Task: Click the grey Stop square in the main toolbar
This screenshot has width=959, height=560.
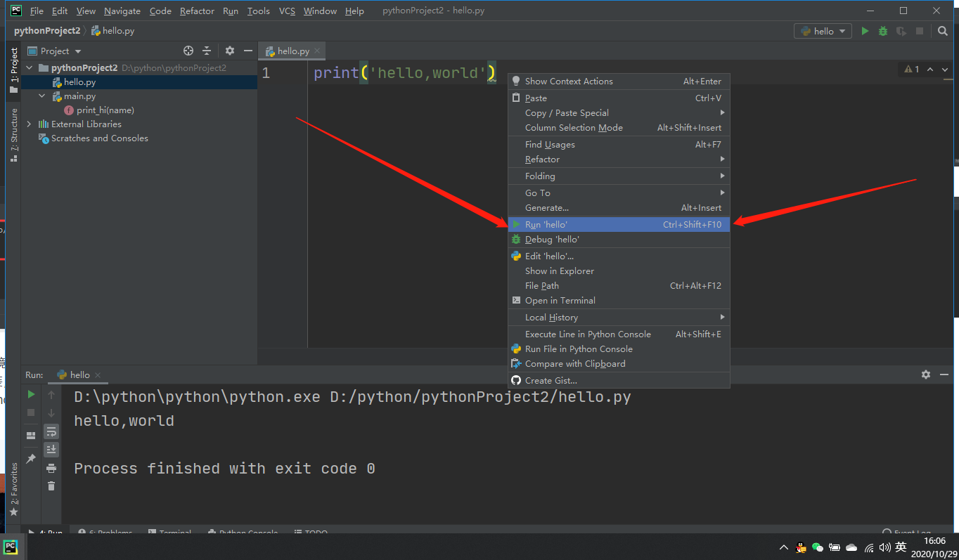Action: point(920,31)
